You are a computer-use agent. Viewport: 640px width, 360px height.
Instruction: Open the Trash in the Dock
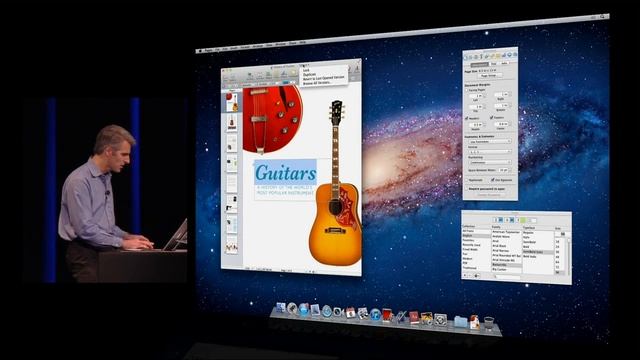[489, 323]
